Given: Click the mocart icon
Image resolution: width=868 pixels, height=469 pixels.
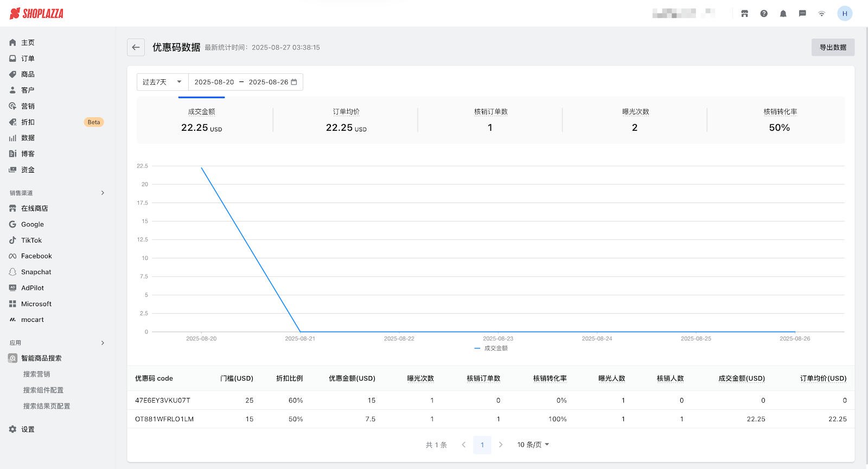Looking at the screenshot, I should (12, 320).
